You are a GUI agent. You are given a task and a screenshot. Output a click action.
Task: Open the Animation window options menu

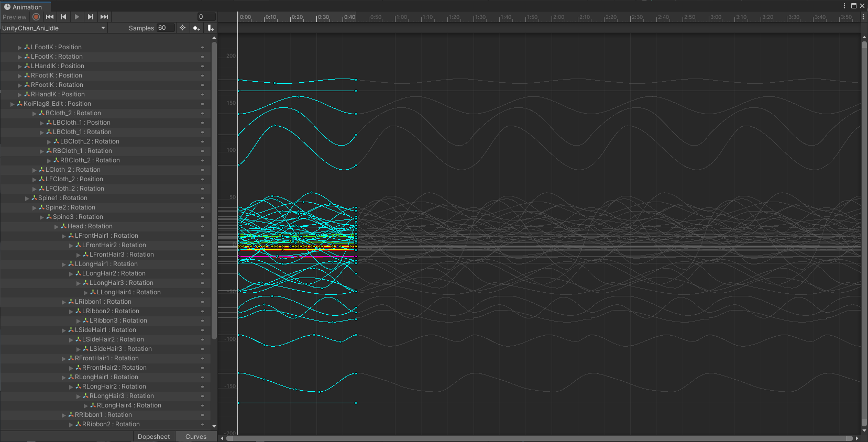pyautogui.click(x=844, y=6)
